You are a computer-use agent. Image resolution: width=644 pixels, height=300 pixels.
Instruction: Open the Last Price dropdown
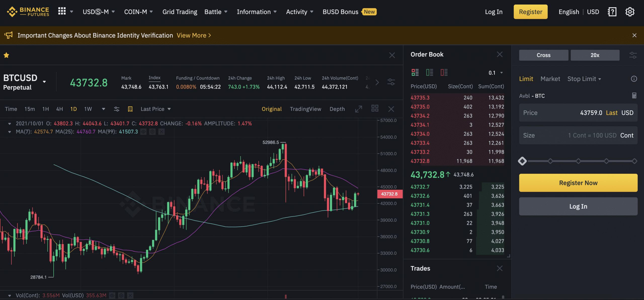156,109
